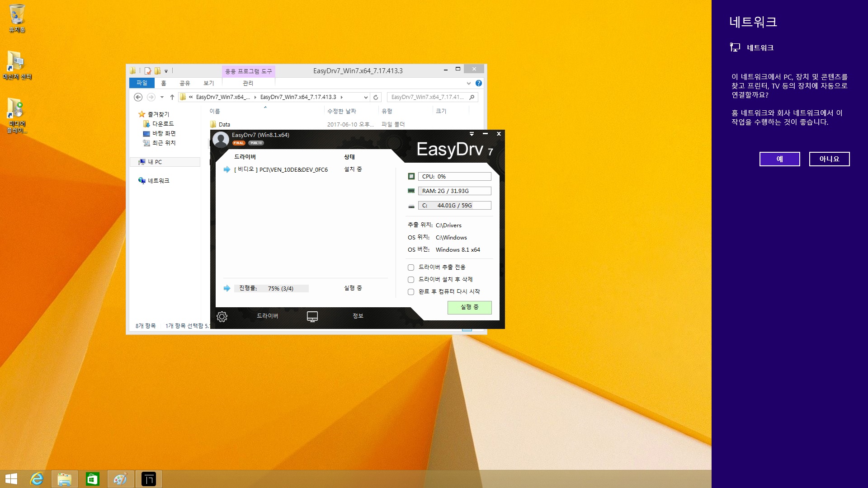Click blue arrow beside progress row
Viewport: 868px width, 488px height.
coord(227,288)
